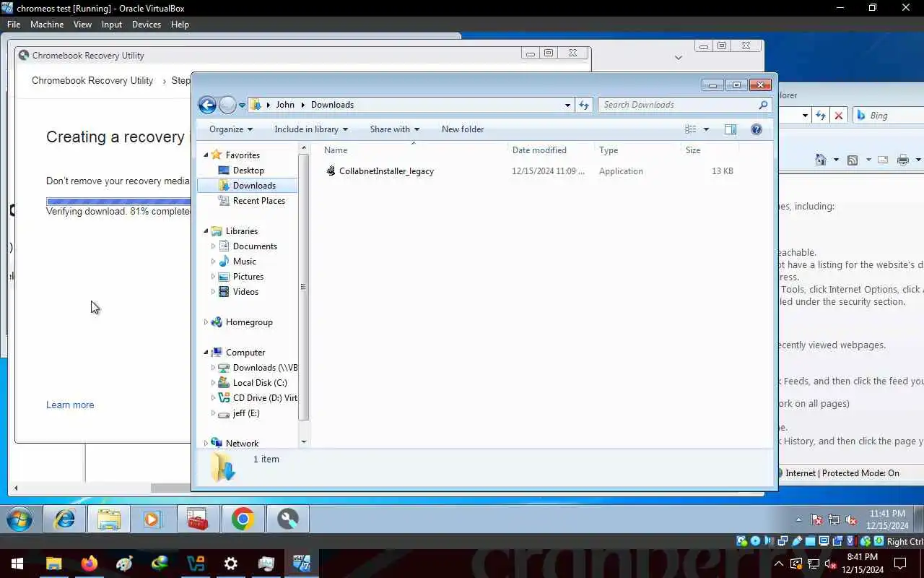Open the Pictures library
This screenshot has width=924, height=578.
pos(248,277)
